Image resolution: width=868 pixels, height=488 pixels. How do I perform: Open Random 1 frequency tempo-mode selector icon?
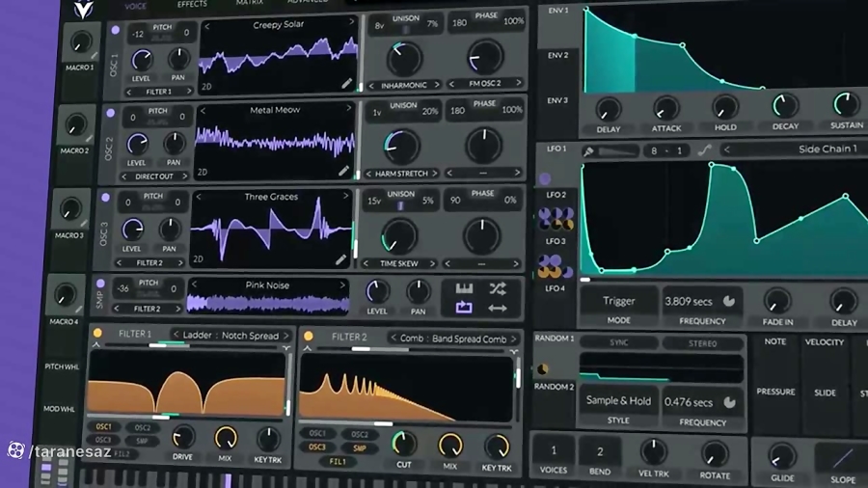729,402
